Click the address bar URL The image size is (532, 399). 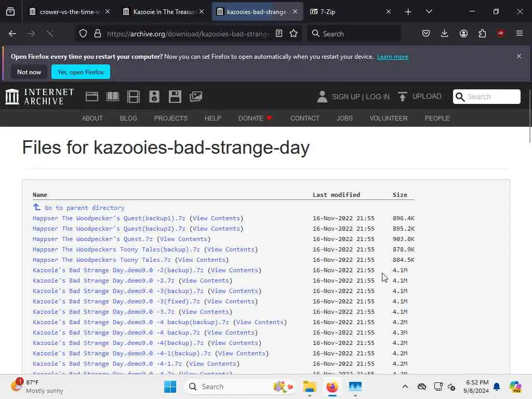pos(188,34)
